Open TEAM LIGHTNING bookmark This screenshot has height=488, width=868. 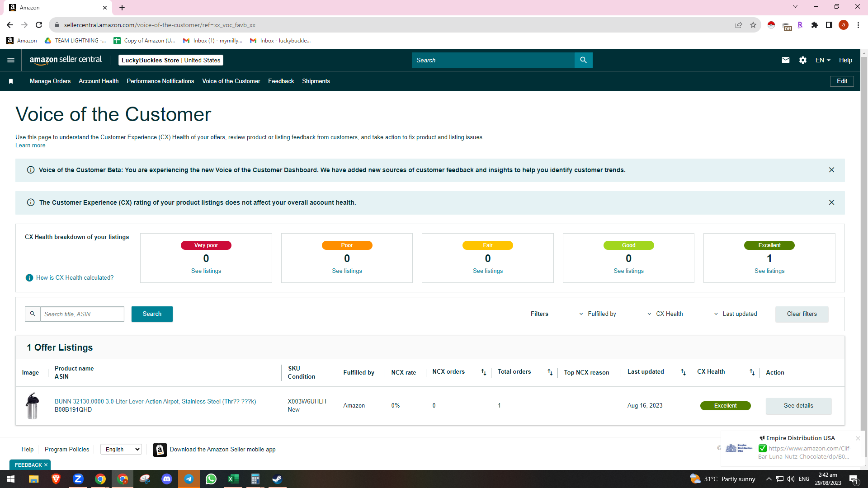coord(75,41)
